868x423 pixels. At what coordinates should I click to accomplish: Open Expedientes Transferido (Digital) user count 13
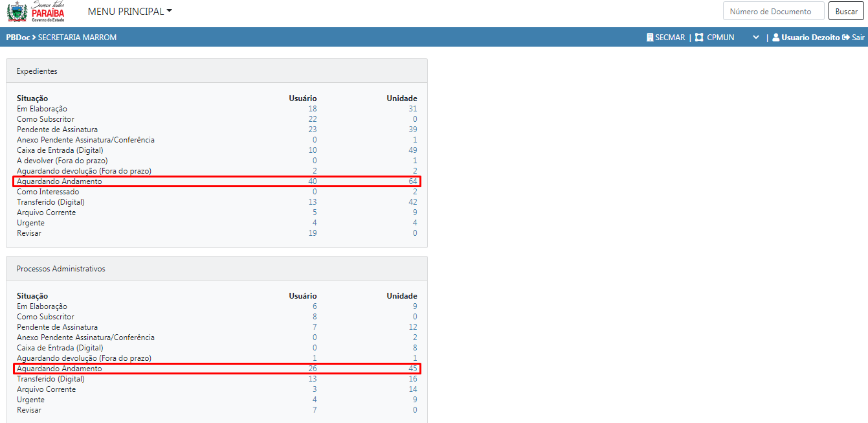[x=313, y=202]
